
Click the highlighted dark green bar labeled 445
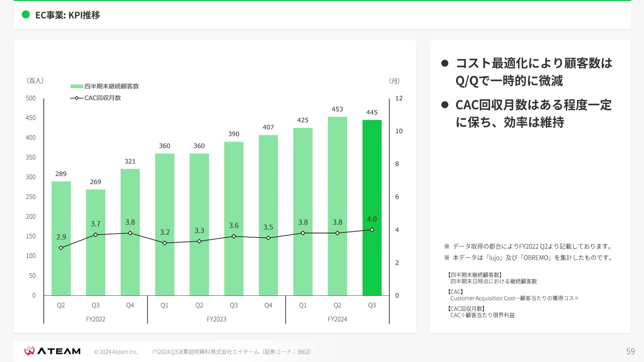tap(372, 208)
